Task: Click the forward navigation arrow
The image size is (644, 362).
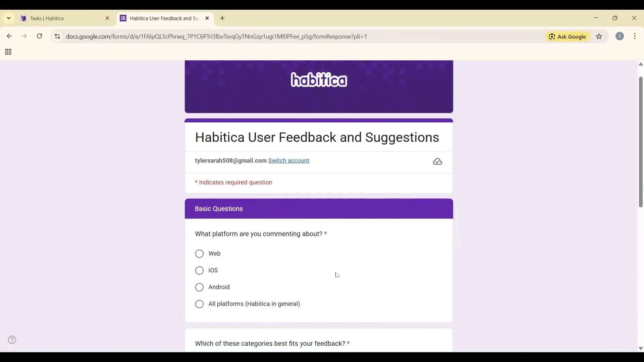Action: pos(24,36)
